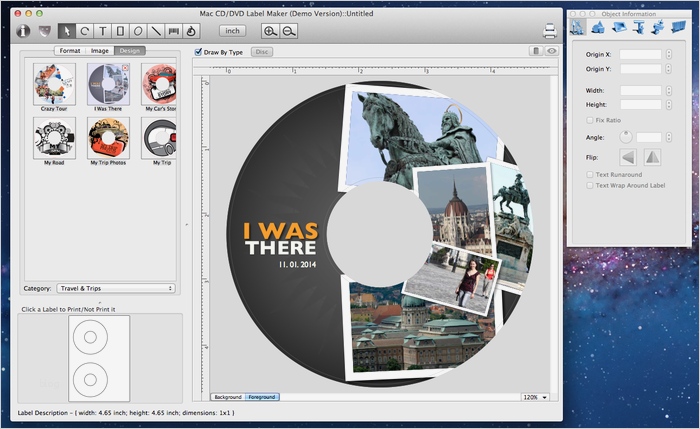This screenshot has width=700, height=429.
Task: Click the inch unit button
Action: [232, 31]
